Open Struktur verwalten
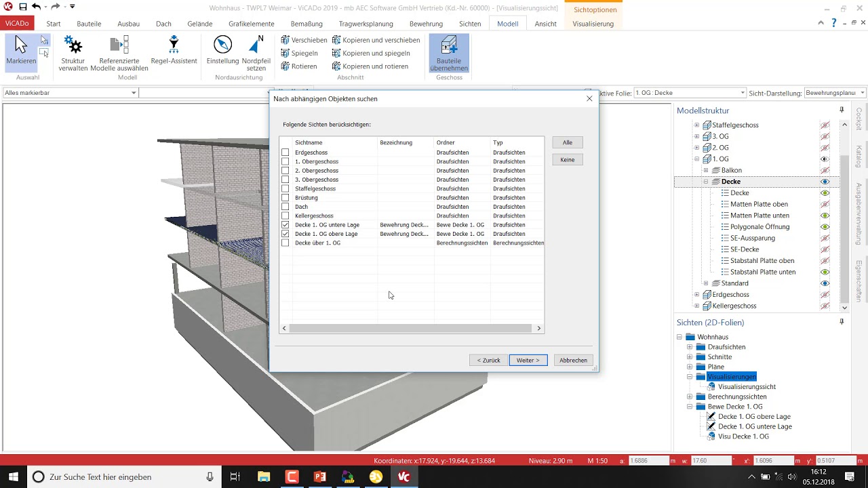This screenshot has width=868, height=488. pos(73,53)
